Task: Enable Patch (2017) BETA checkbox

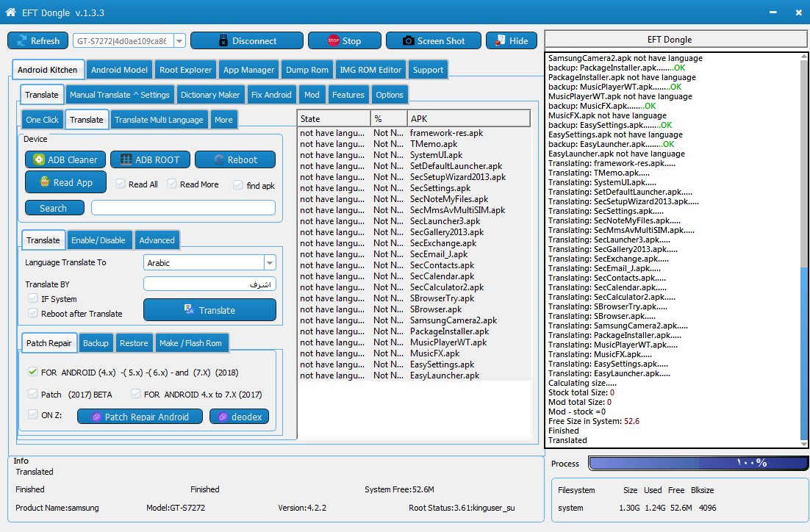Action: tap(33, 394)
